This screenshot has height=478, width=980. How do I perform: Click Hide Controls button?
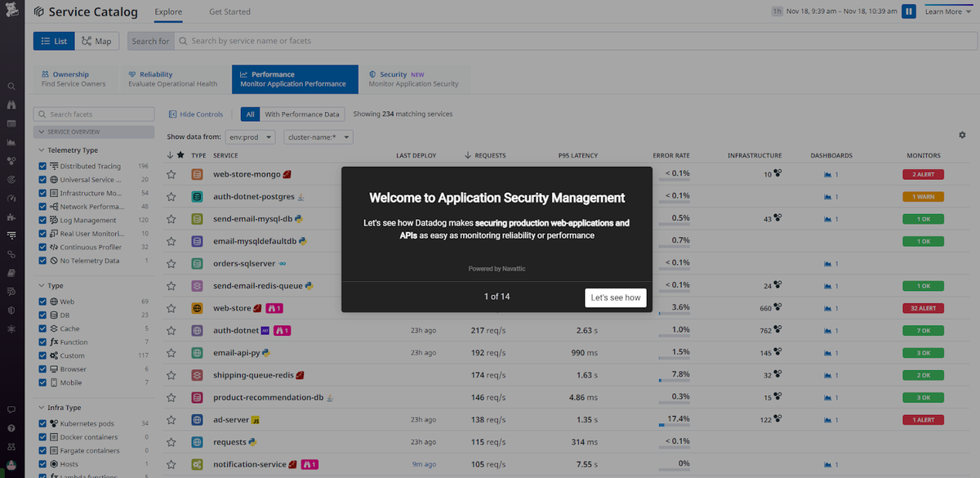pos(195,114)
